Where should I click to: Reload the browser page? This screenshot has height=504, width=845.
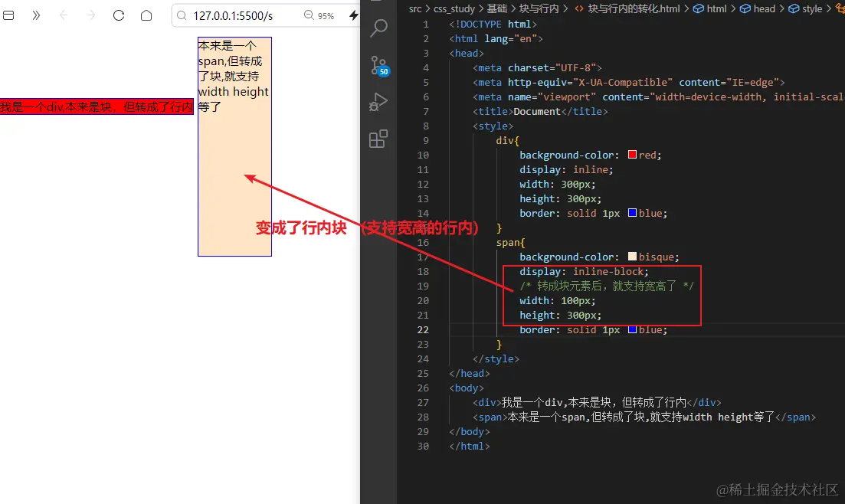119,15
